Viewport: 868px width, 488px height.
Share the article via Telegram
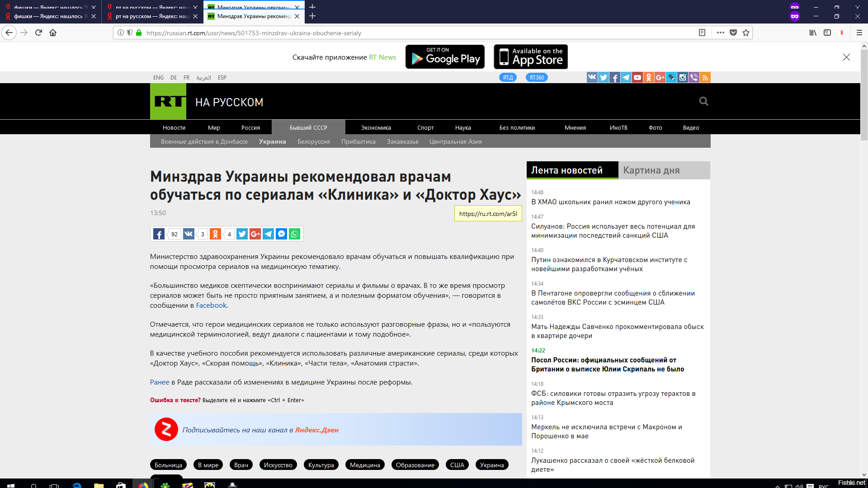pyautogui.click(x=268, y=234)
